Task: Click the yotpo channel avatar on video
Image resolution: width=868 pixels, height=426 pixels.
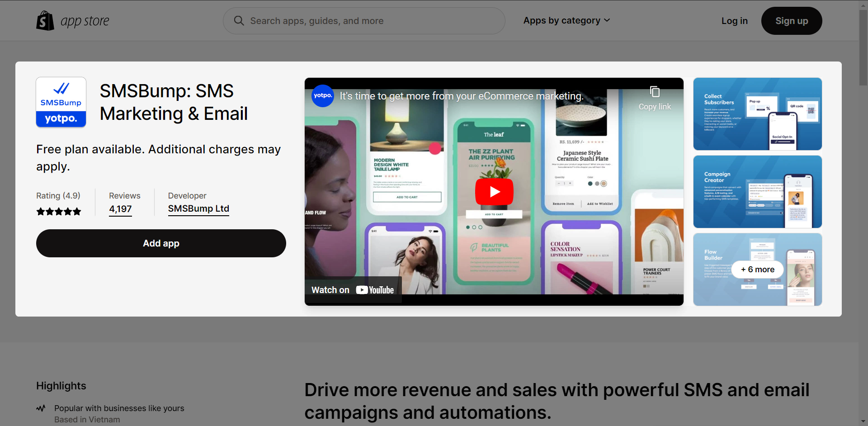Action: [323, 96]
